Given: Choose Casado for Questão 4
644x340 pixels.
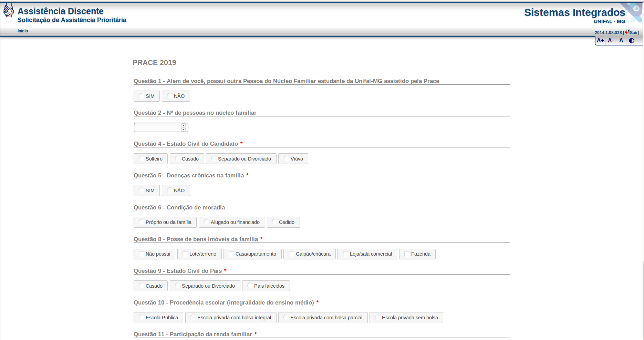Looking at the screenshot, I should tap(187, 159).
